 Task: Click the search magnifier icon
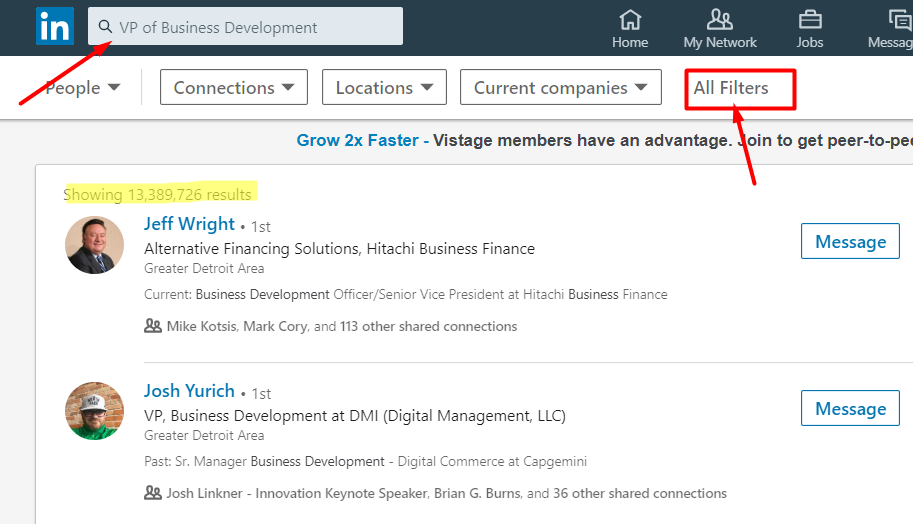(105, 27)
